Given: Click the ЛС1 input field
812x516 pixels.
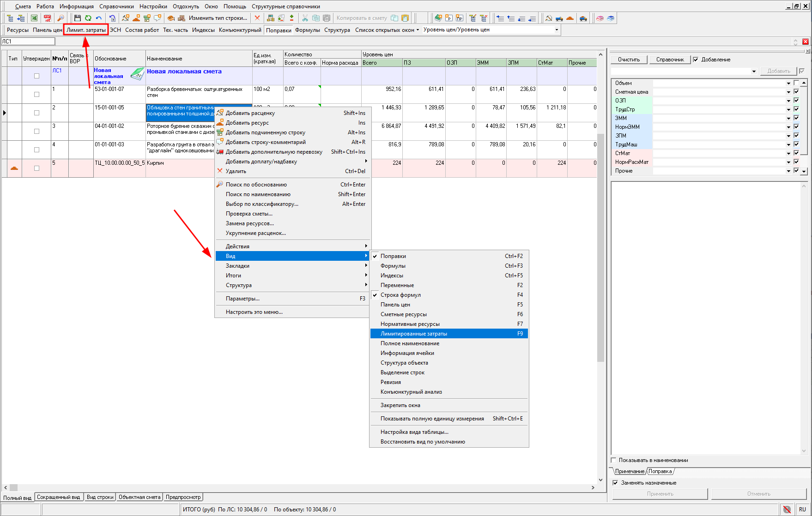Looking at the screenshot, I should [28, 42].
